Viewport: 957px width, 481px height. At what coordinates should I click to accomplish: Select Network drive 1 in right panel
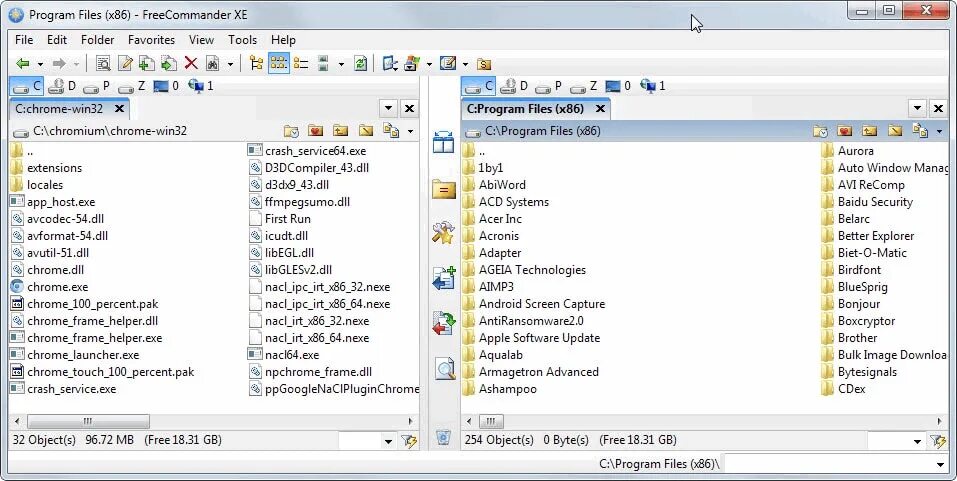[652, 86]
